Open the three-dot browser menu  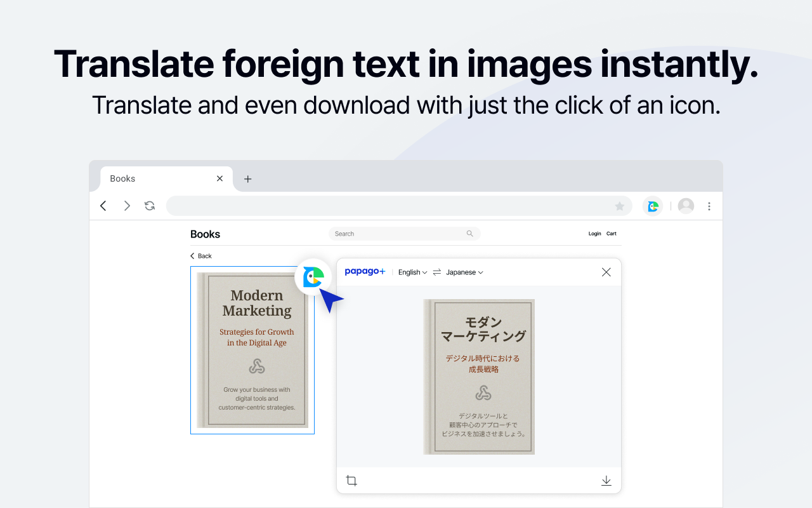pyautogui.click(x=709, y=205)
